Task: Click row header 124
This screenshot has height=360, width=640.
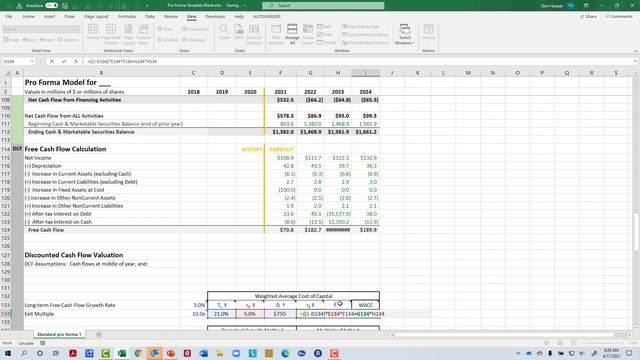Action: [6, 230]
